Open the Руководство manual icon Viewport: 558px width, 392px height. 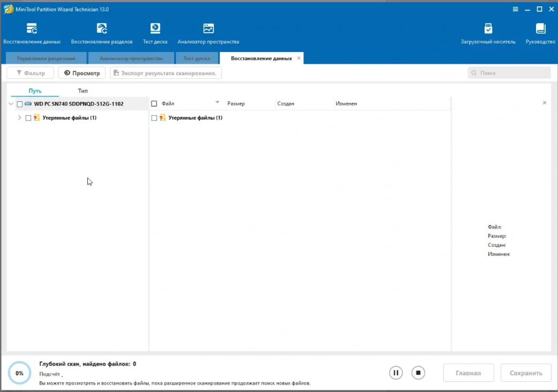(x=540, y=29)
